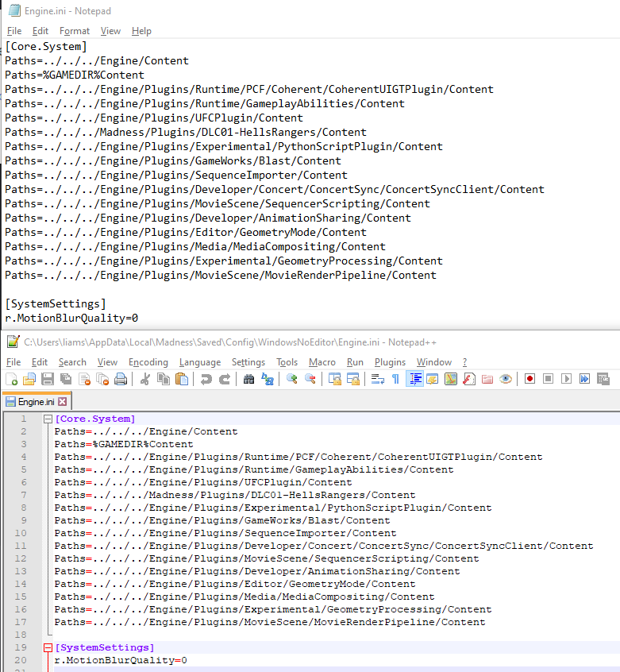This screenshot has width=620, height=672.
Task: Click the Notepad++ app icon in title bar
Action: pyautogui.click(x=13, y=342)
